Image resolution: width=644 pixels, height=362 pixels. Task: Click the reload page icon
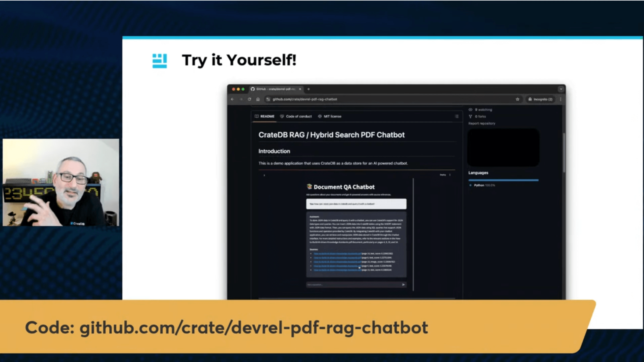249,99
